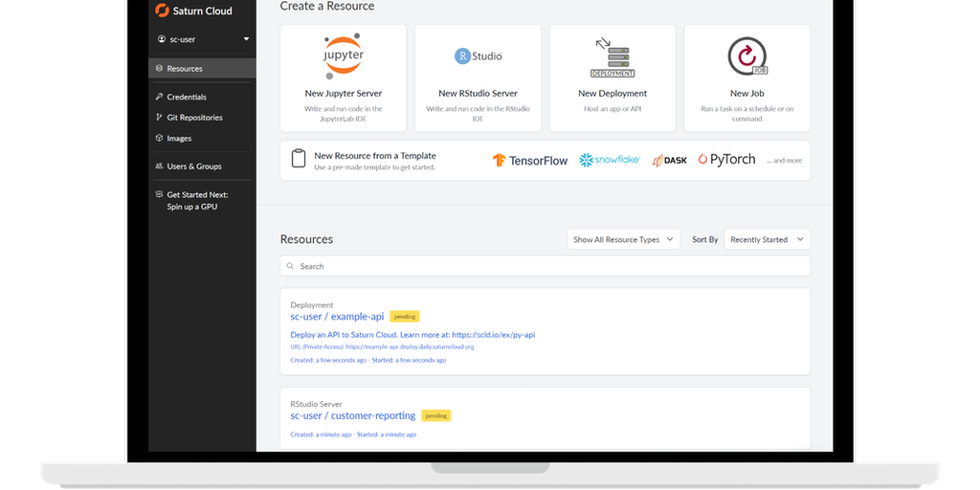The height and width of the screenshot is (490, 980).
Task: Click the RStudio logo icon
Action: coord(479,56)
